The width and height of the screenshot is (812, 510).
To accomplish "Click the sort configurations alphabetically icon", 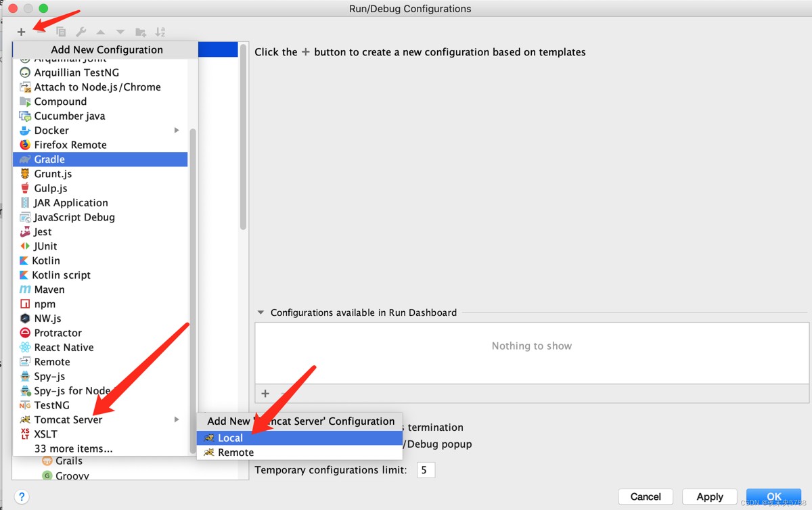I will point(160,32).
